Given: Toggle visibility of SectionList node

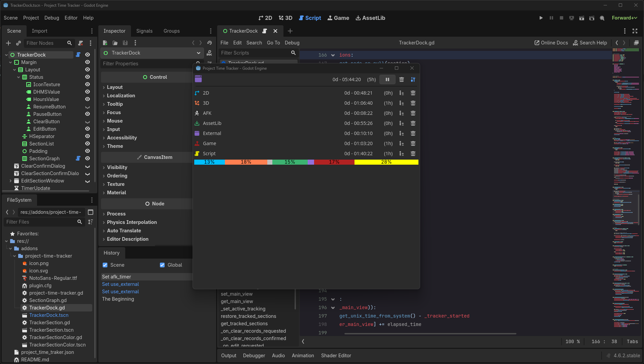Looking at the screenshot, I should click(88, 143).
